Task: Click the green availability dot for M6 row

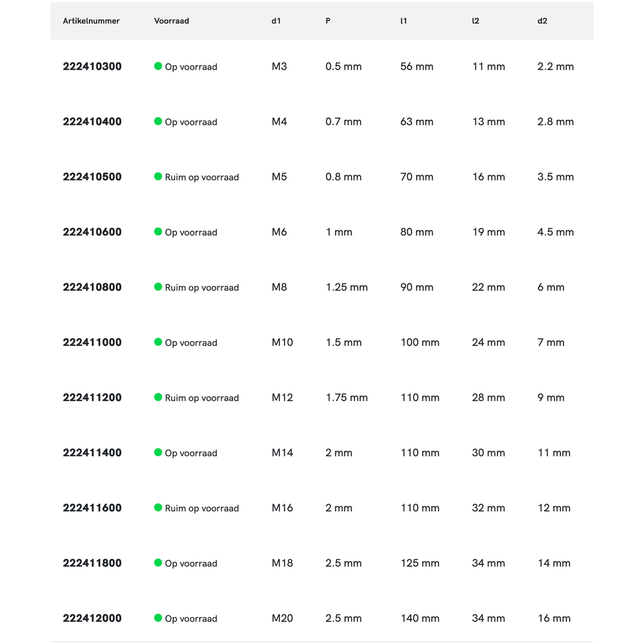Action: pyautogui.click(x=158, y=232)
